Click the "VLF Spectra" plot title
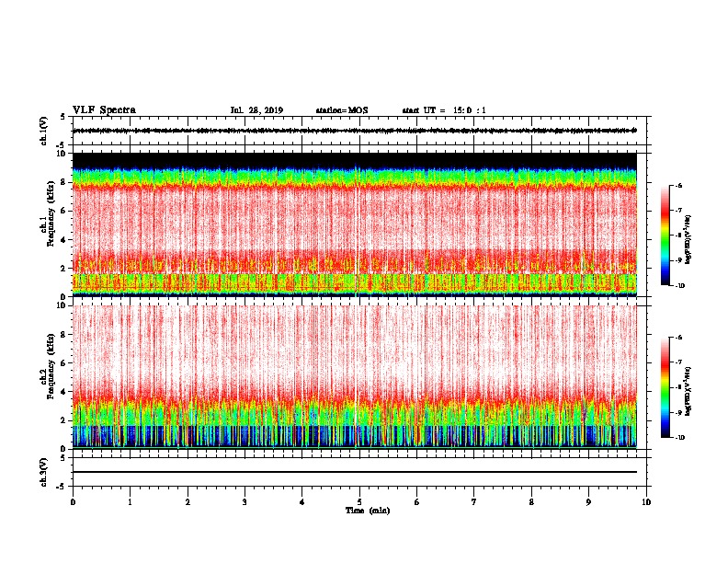Viewport: 728px width, 563px height. (x=104, y=110)
